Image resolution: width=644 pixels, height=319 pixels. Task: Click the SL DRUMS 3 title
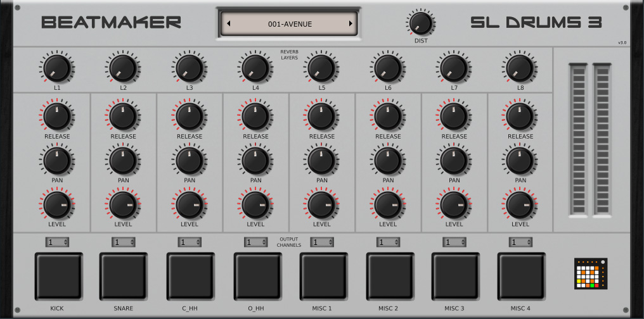[x=536, y=23]
